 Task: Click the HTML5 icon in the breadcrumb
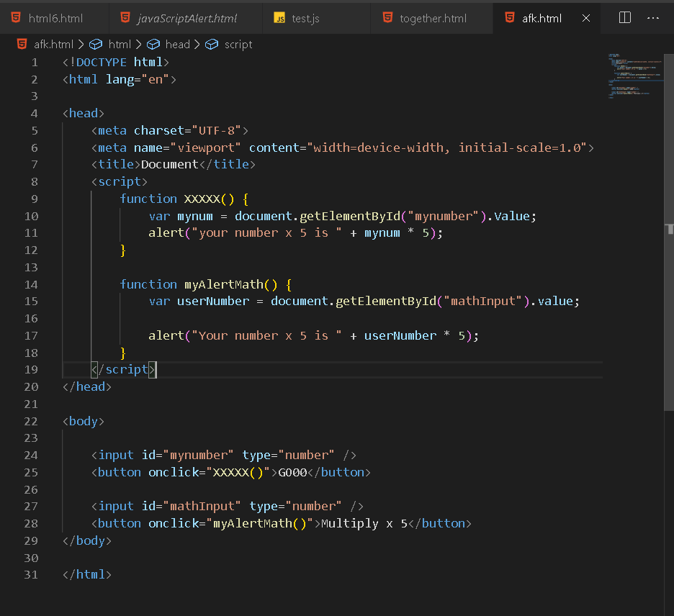22,44
